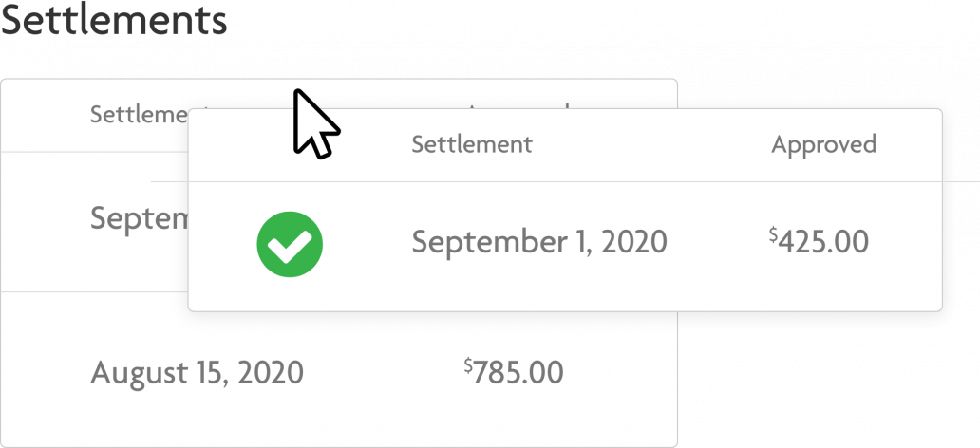
Task: Click the dollar sign before 785.00
Action: pyautogui.click(x=468, y=364)
